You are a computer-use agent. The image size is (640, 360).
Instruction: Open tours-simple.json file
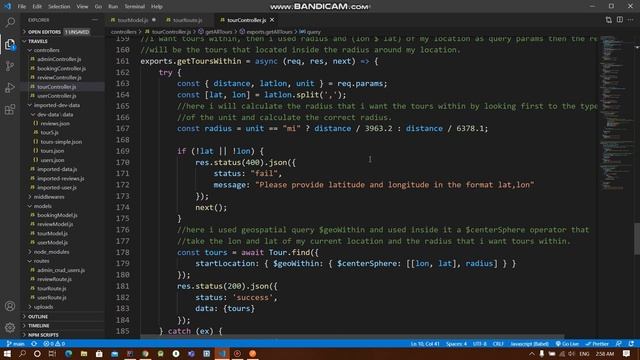[61, 142]
